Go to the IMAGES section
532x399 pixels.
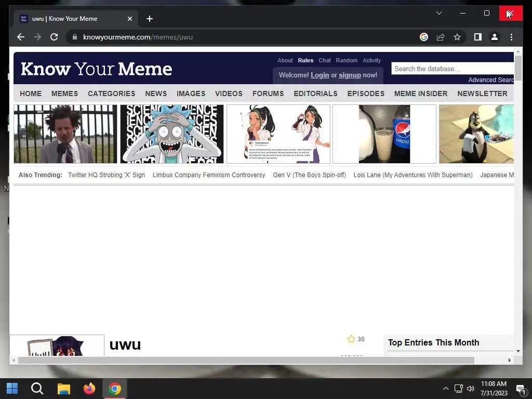point(191,94)
